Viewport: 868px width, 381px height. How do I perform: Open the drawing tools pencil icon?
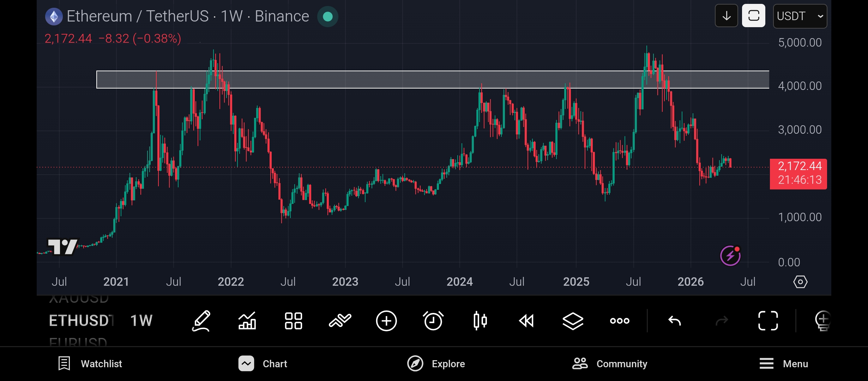pos(201,321)
